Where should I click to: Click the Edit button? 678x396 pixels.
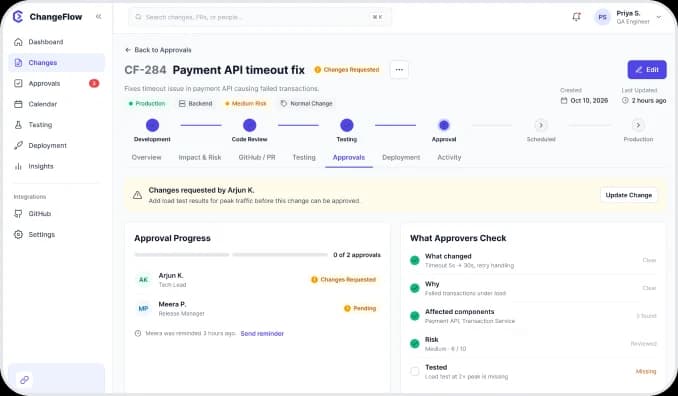tap(647, 70)
